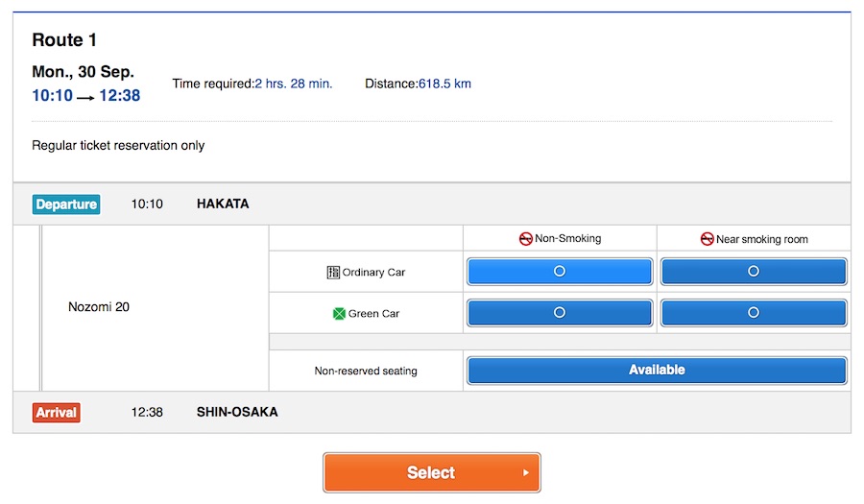Click the HAKATA departure station name
Screen dimensions: 864x504
223,204
